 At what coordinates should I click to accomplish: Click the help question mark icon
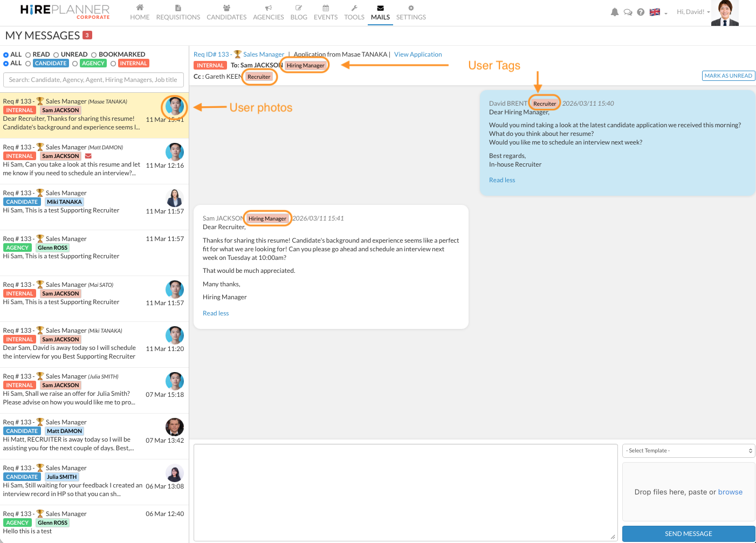pos(641,12)
